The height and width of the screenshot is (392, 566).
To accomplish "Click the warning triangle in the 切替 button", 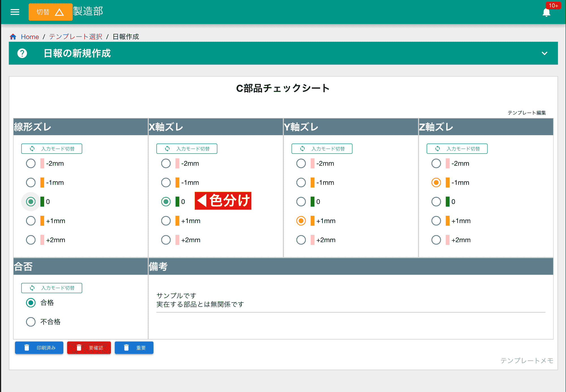I will coord(59,12).
